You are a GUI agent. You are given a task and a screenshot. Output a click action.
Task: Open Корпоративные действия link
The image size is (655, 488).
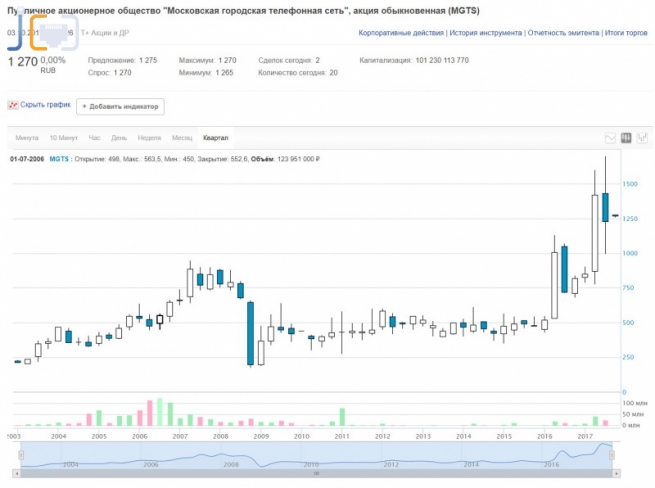click(x=401, y=33)
